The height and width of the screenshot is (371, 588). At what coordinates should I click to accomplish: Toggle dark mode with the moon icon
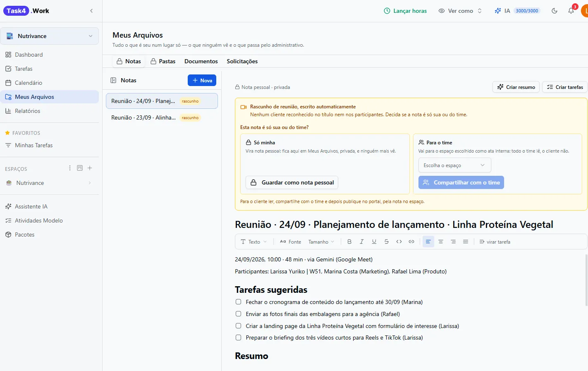555,11
